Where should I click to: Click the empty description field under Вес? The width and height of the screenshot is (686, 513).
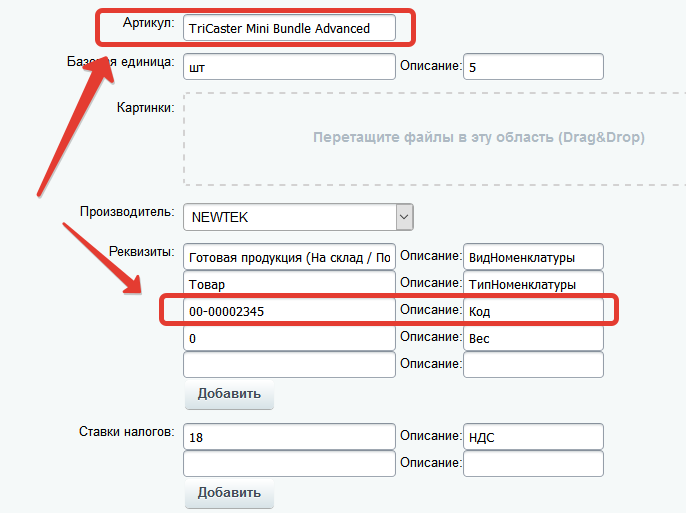534,365
